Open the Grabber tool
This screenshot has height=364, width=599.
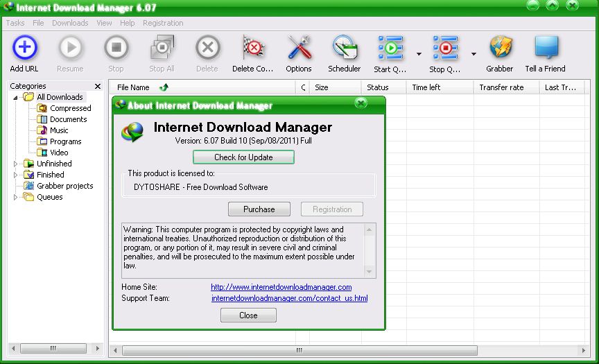tap(500, 47)
